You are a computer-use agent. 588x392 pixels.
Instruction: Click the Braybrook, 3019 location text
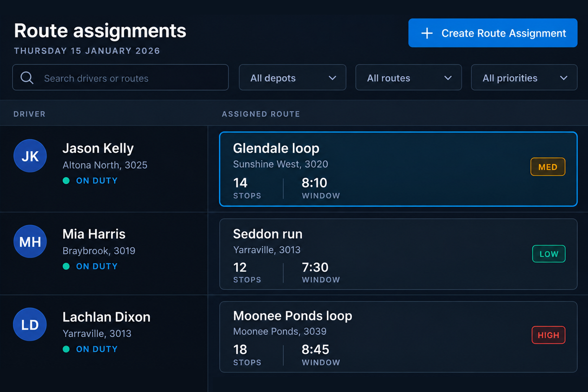point(99,251)
